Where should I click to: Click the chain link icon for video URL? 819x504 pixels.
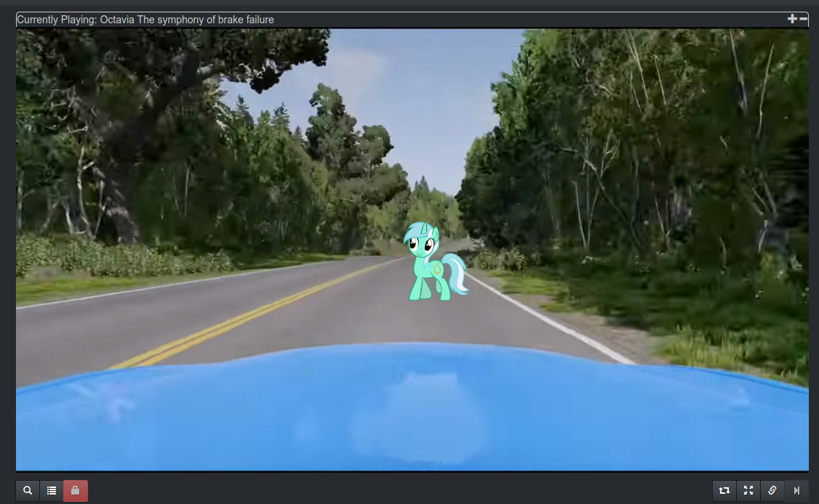pos(772,491)
